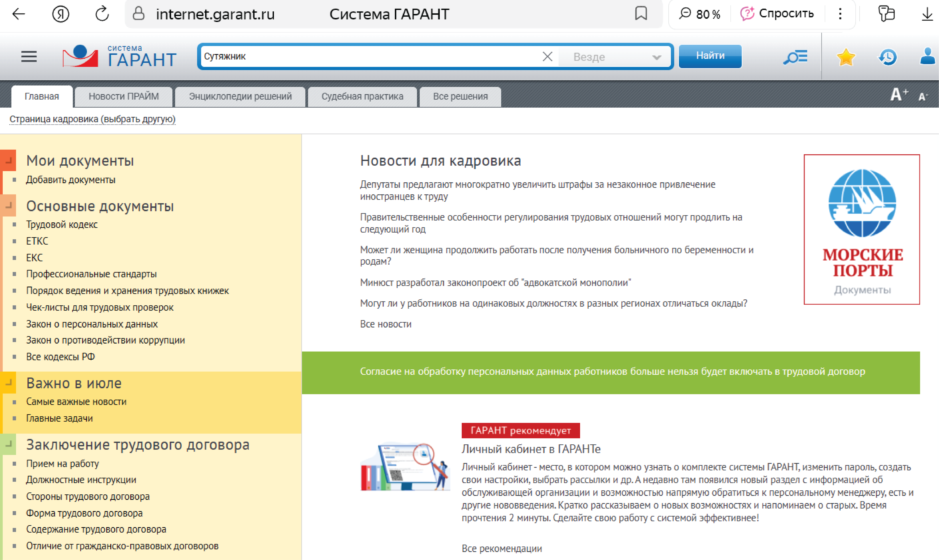Open the ЕКС link
This screenshot has width=939, height=560.
point(34,258)
